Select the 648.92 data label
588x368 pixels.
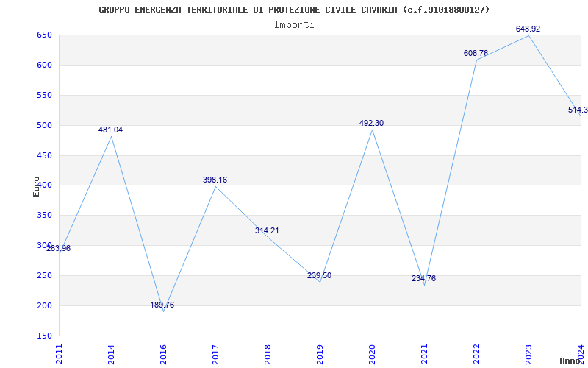(x=528, y=29)
